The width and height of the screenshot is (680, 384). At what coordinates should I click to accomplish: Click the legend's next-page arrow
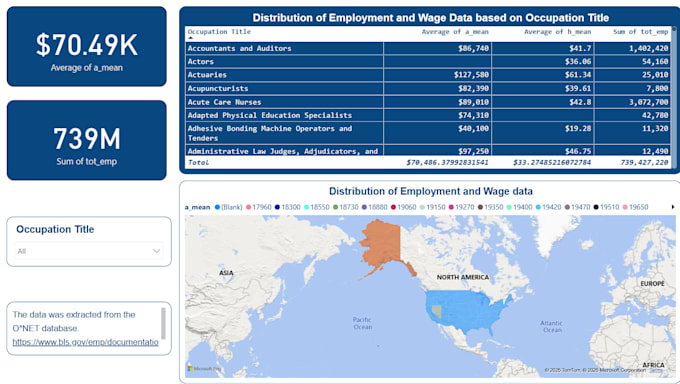point(673,207)
